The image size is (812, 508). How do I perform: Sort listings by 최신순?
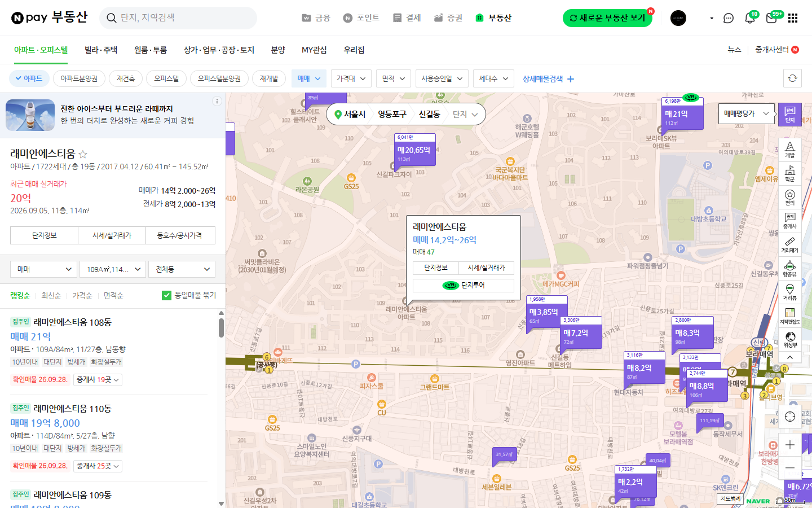pyautogui.click(x=51, y=296)
